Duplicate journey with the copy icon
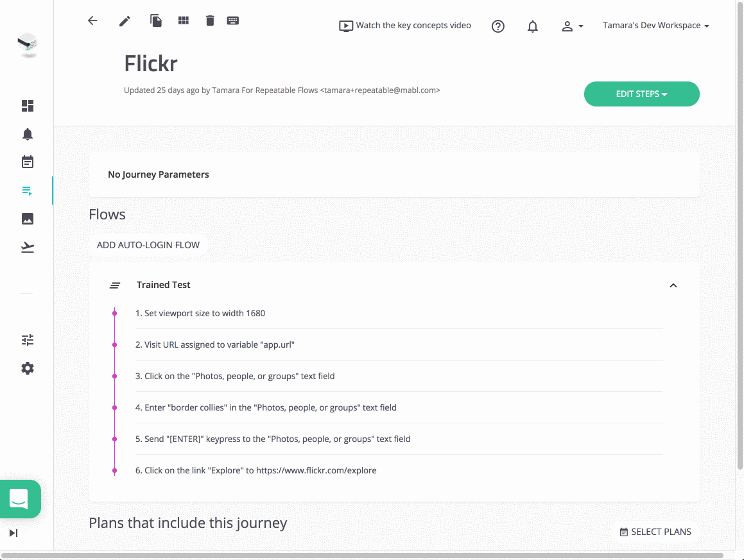Image resolution: width=744 pixels, height=560 pixels. click(x=156, y=21)
